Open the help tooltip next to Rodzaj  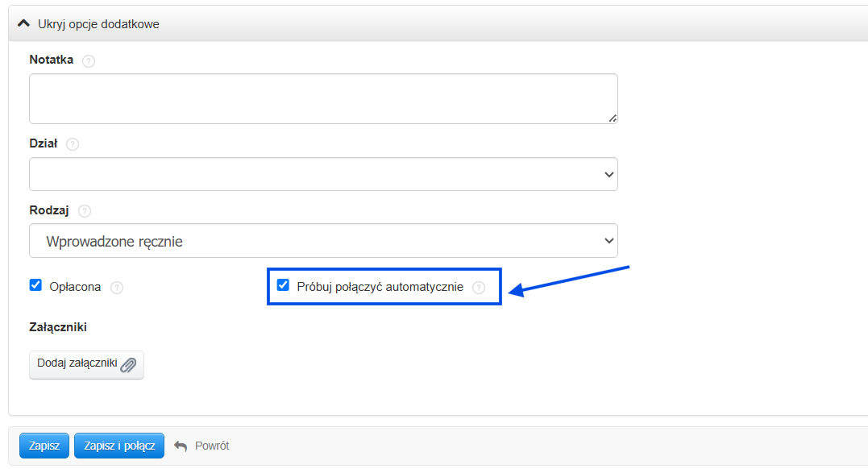point(85,211)
